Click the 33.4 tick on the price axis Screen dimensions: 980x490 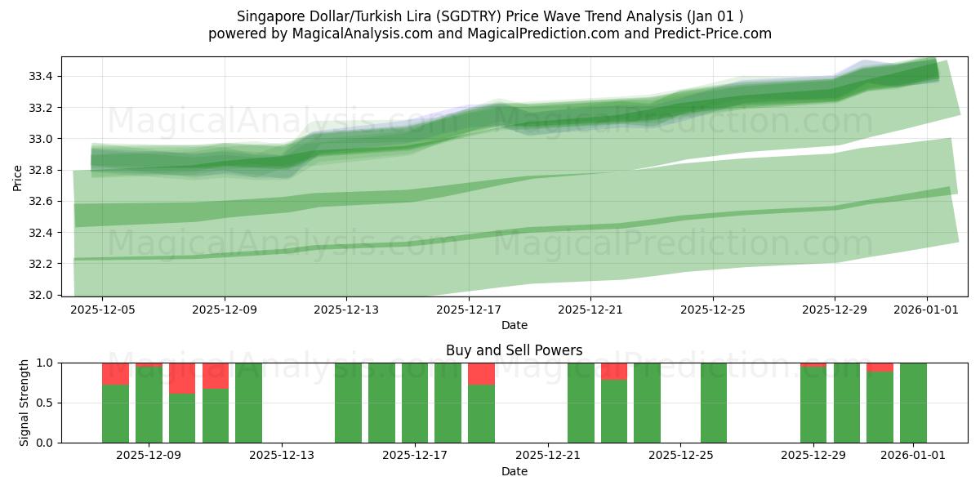click(x=41, y=77)
